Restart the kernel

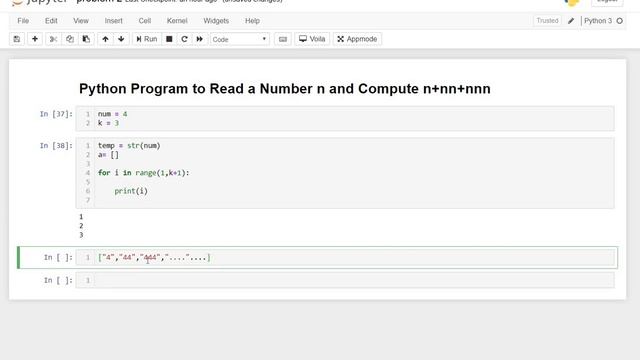click(184, 39)
